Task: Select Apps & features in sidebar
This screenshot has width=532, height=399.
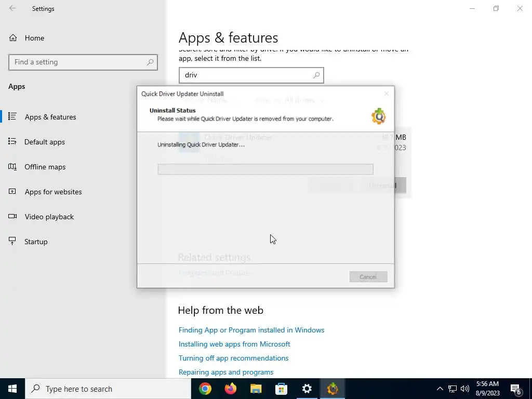Action: (50, 117)
